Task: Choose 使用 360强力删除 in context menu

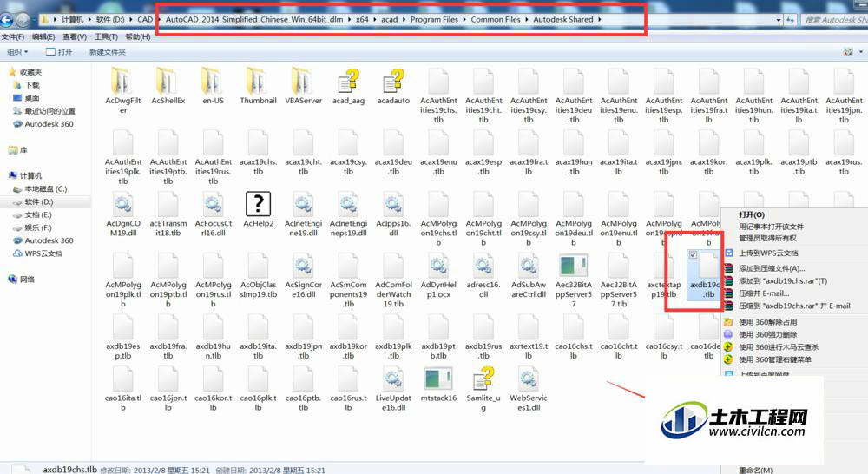Action: [768, 334]
